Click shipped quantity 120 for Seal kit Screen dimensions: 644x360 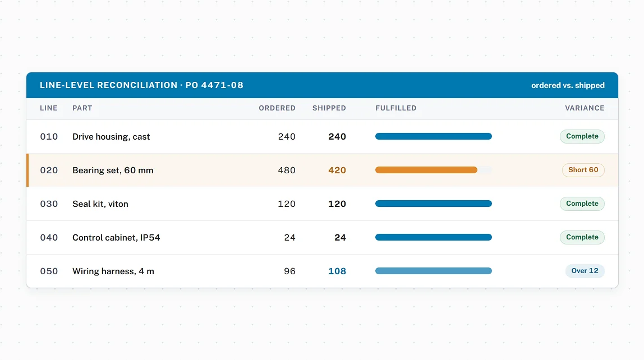pos(337,204)
